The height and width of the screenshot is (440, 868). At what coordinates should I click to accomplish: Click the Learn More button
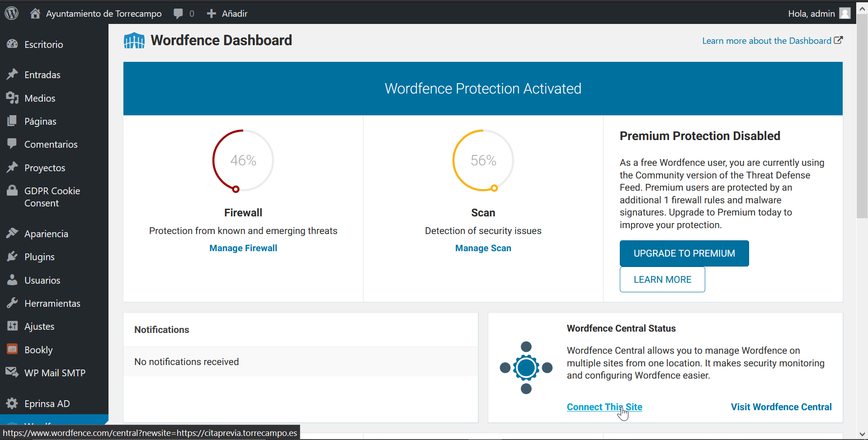(662, 280)
